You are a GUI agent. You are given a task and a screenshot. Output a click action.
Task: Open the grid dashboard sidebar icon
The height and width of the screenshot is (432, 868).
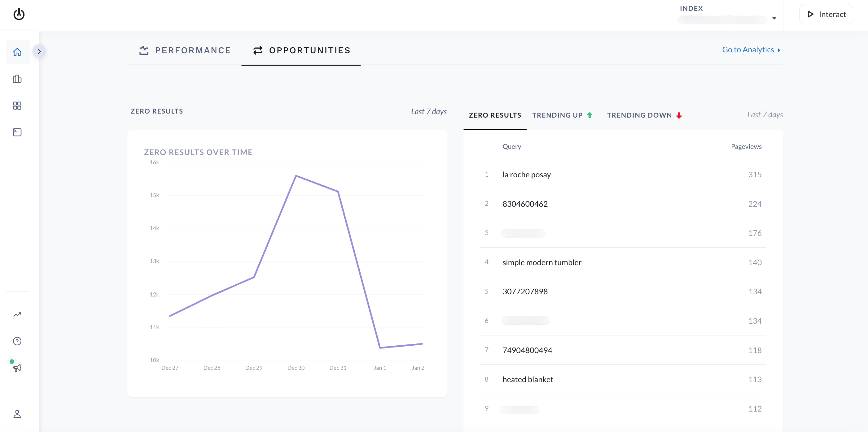point(17,106)
